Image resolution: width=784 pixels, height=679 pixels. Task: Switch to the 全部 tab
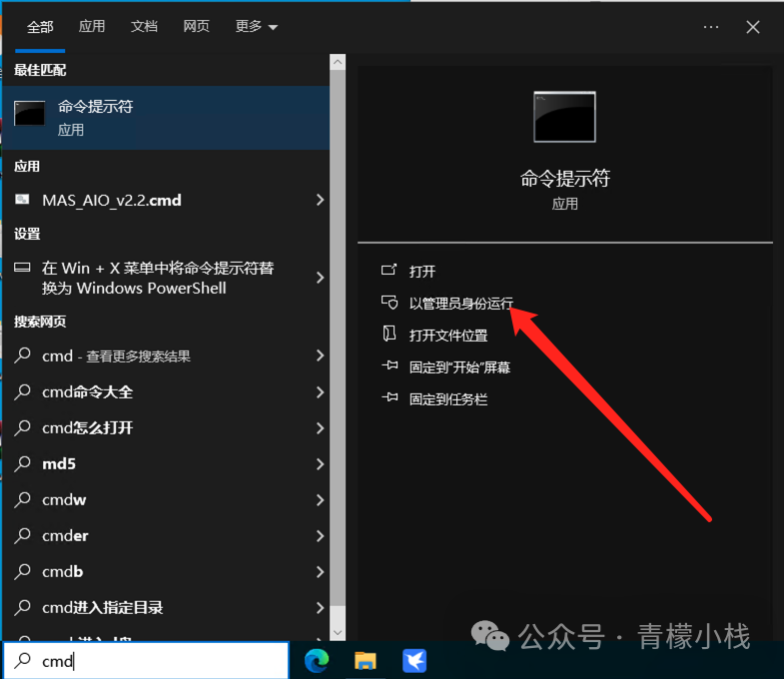(40, 27)
